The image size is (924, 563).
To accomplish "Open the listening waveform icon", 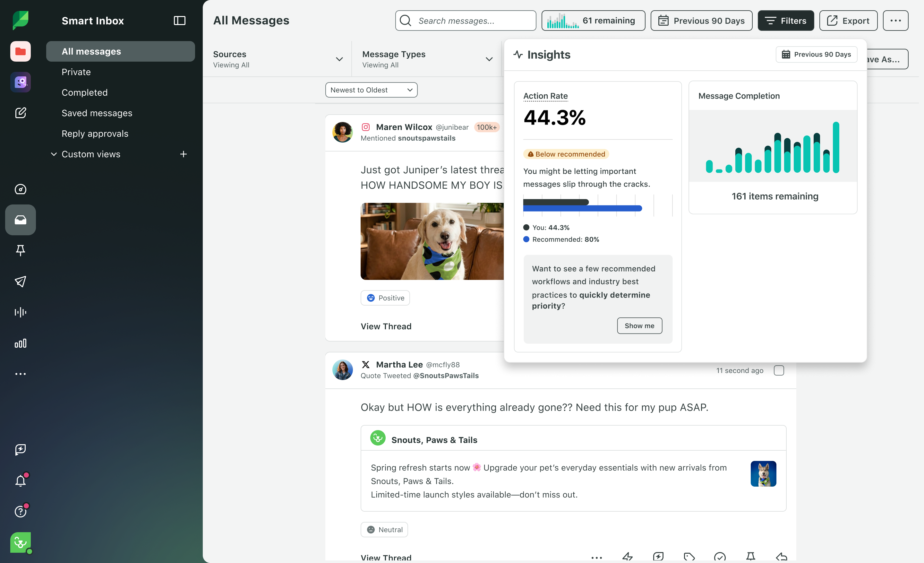I will pos(20,312).
